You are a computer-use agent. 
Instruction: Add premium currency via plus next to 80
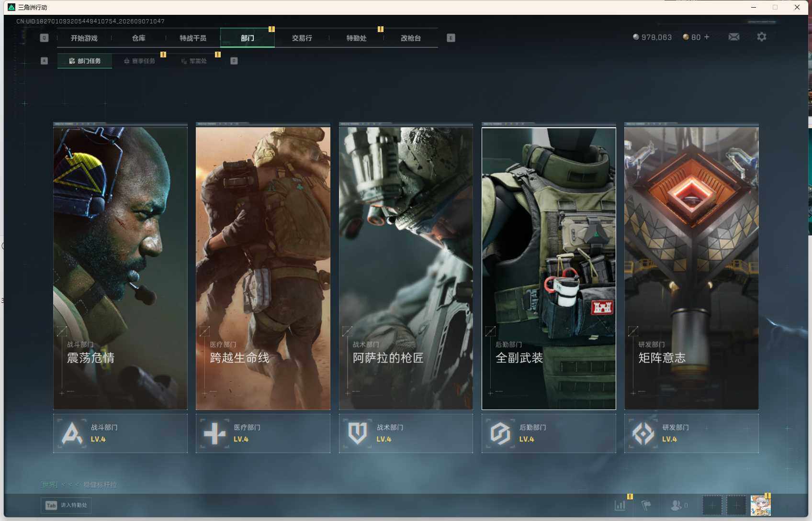click(x=707, y=37)
